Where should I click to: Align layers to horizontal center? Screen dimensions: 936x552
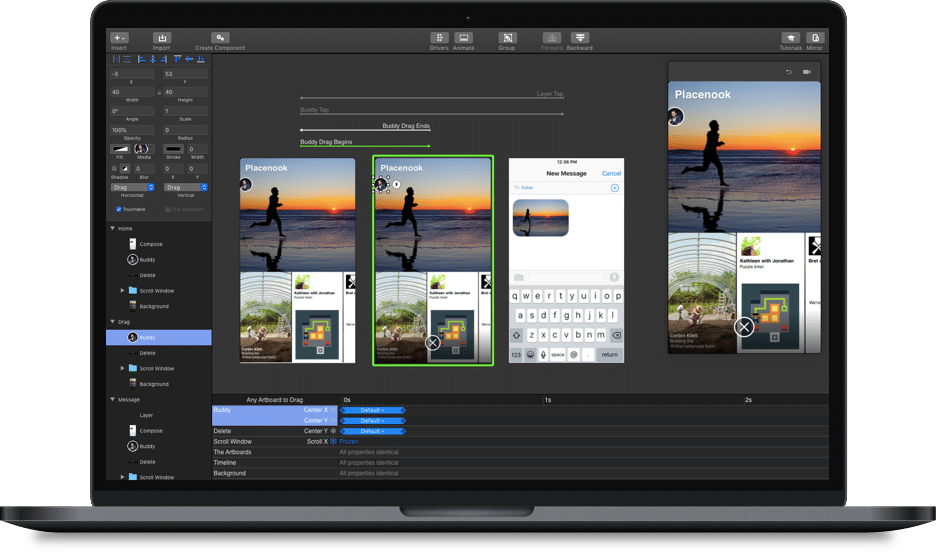pyautogui.click(x=153, y=59)
